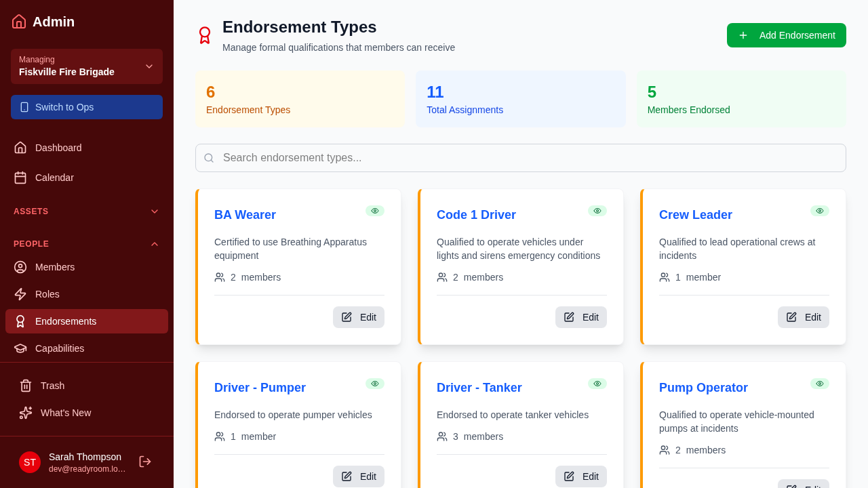The height and width of the screenshot is (488, 868).
Task: Open Trash in the sidebar
Action: pos(87,386)
